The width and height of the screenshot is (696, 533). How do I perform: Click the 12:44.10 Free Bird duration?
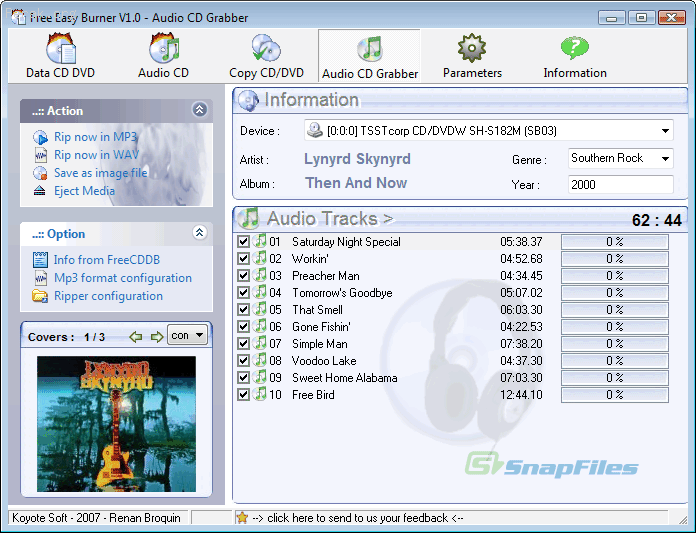click(521, 395)
